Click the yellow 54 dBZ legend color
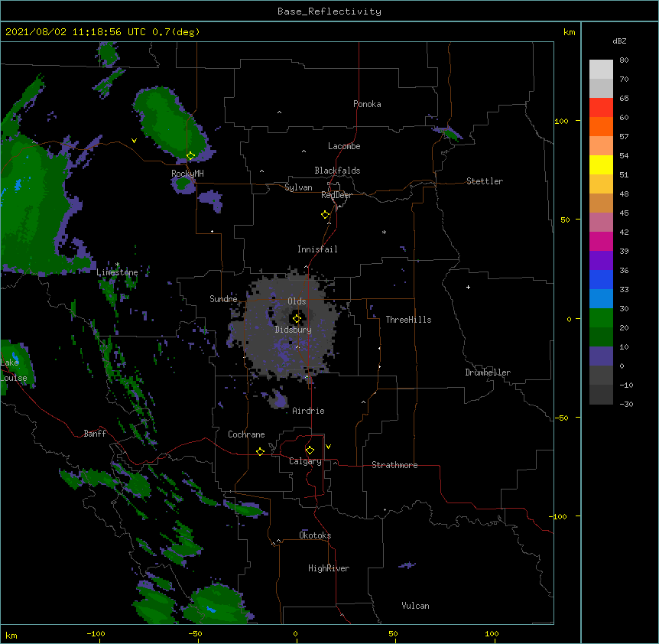Image resolution: width=659 pixels, height=644 pixels. [601, 165]
